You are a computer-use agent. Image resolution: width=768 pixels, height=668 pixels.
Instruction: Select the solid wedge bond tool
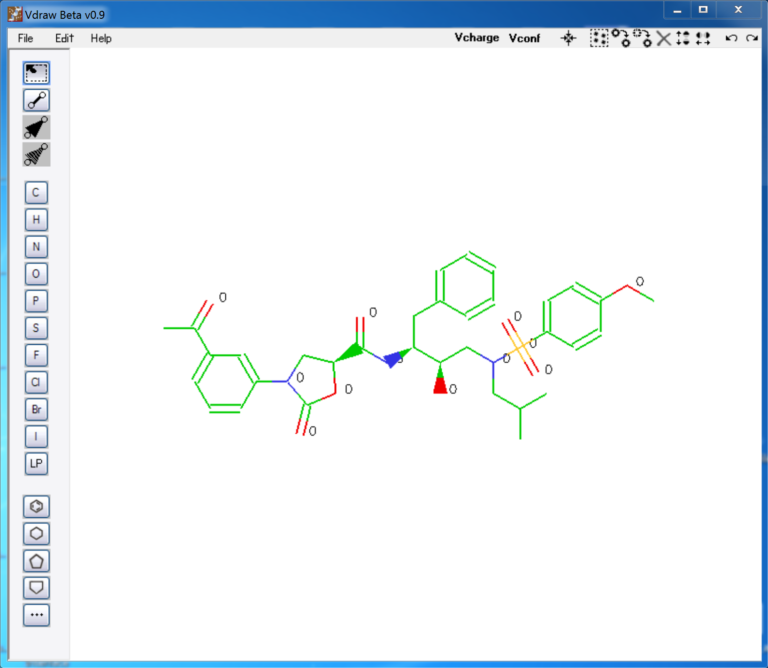pos(37,127)
